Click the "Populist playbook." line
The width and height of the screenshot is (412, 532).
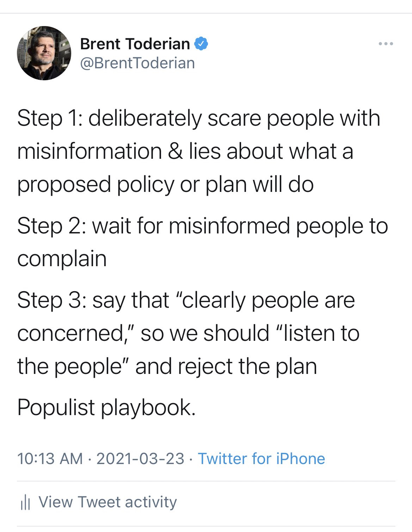tap(106, 407)
